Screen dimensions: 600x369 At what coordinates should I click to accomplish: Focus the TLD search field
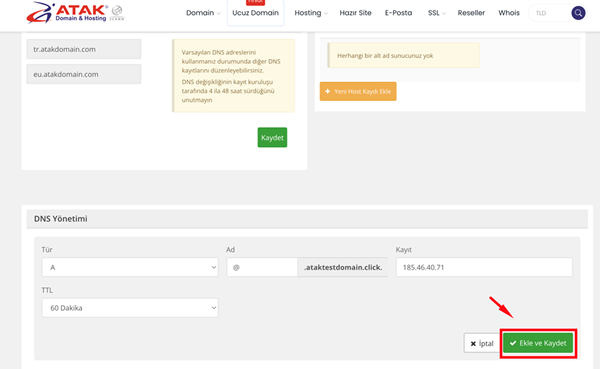point(550,13)
